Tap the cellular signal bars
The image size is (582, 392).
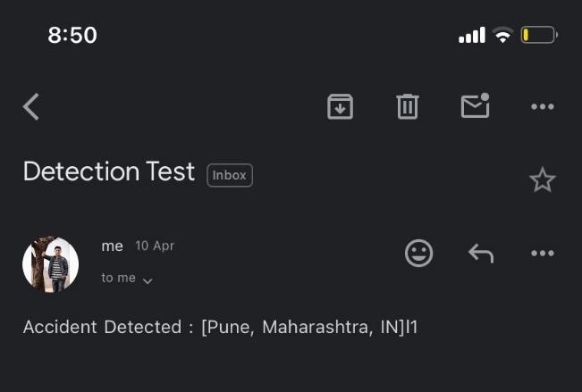click(471, 36)
